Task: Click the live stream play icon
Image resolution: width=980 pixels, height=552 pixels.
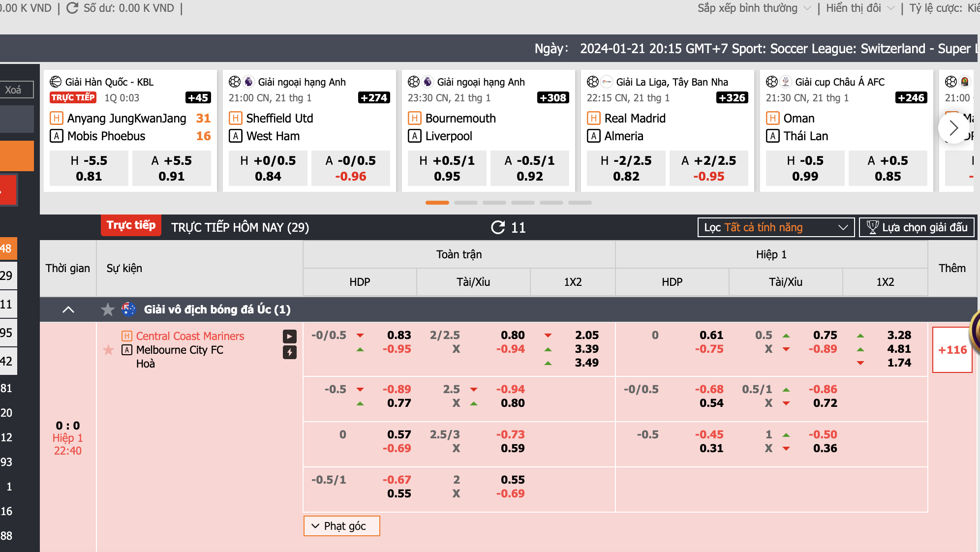Action: 289,337
